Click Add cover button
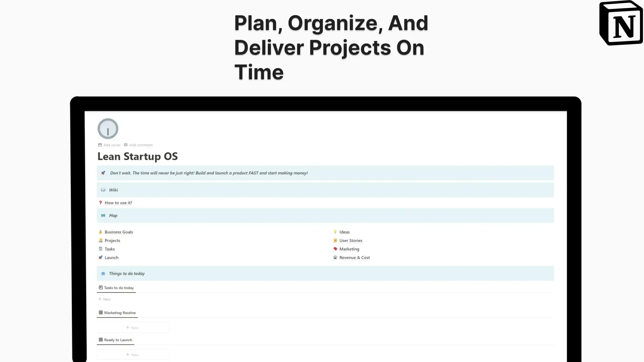 point(109,145)
